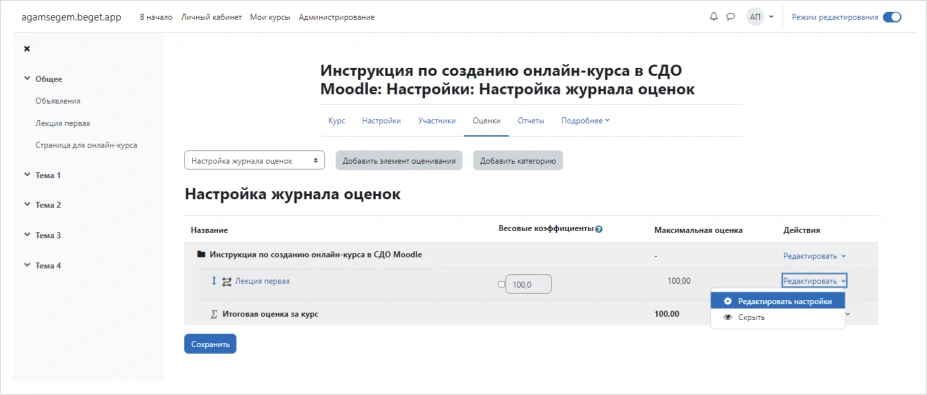Click the sigma icon of Итоговая оценка
This screenshot has height=395, width=927.
(215, 315)
